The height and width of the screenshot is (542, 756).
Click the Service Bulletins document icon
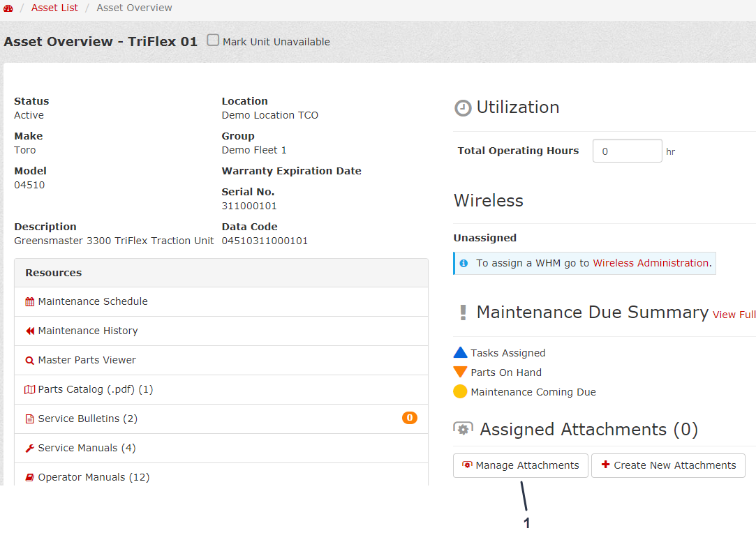[x=29, y=419]
